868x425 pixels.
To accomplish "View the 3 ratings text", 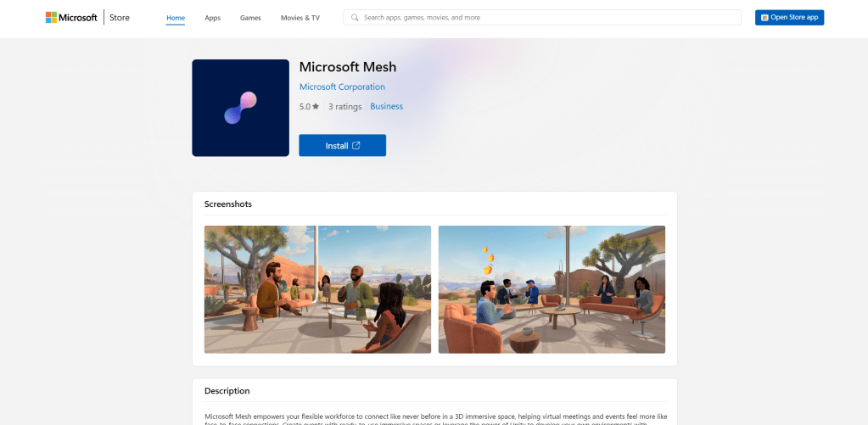I will click(x=344, y=106).
